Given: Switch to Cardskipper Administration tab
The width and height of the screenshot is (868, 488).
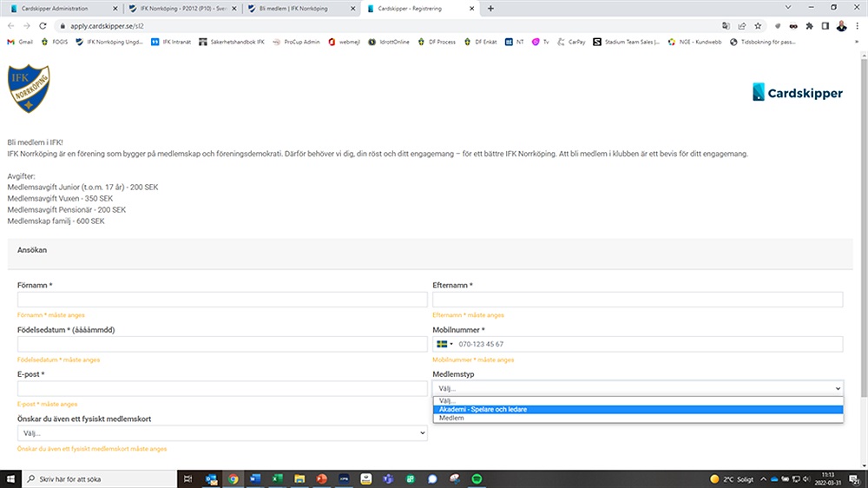Looking at the screenshot, I should (63, 9).
